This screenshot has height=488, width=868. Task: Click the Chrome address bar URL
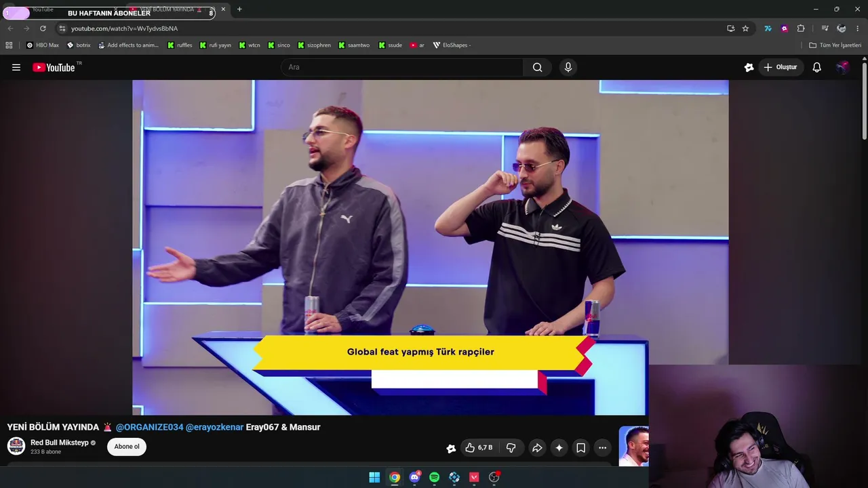[124, 28]
